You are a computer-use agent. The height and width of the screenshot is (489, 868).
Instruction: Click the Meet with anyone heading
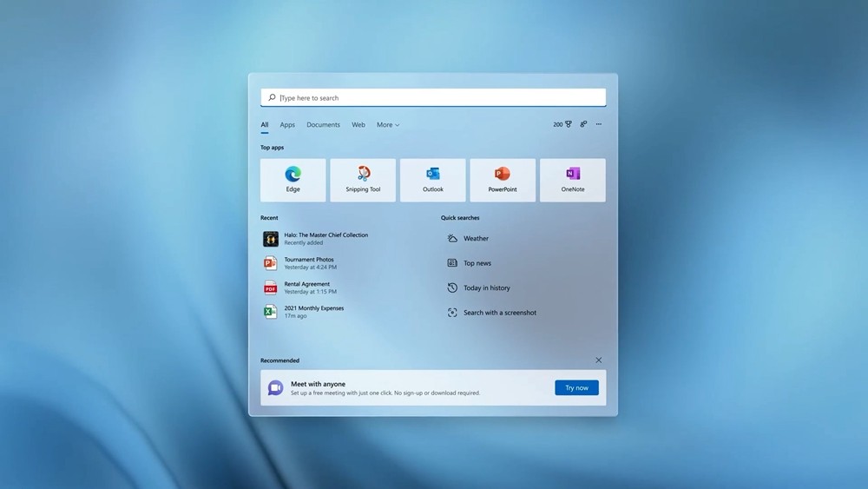[x=318, y=384]
